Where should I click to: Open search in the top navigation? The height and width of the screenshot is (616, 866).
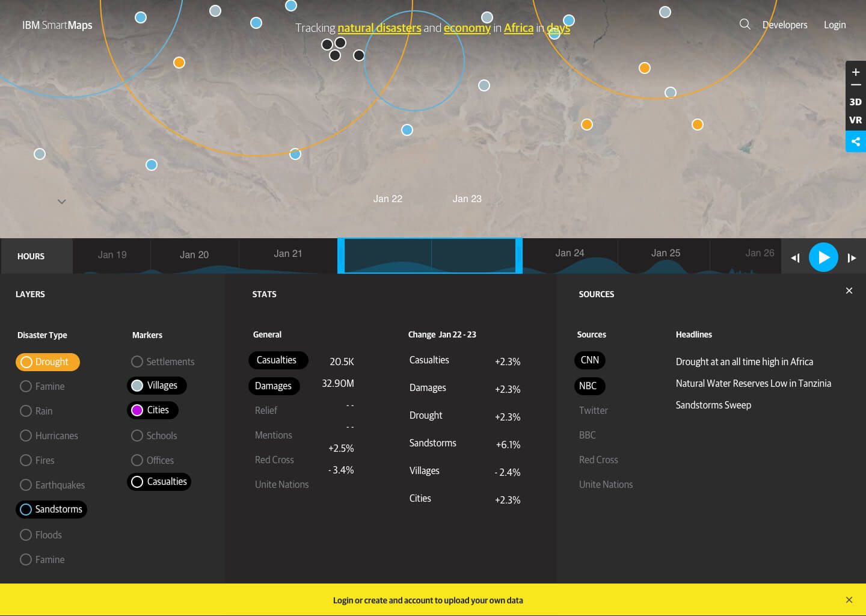[x=745, y=24]
